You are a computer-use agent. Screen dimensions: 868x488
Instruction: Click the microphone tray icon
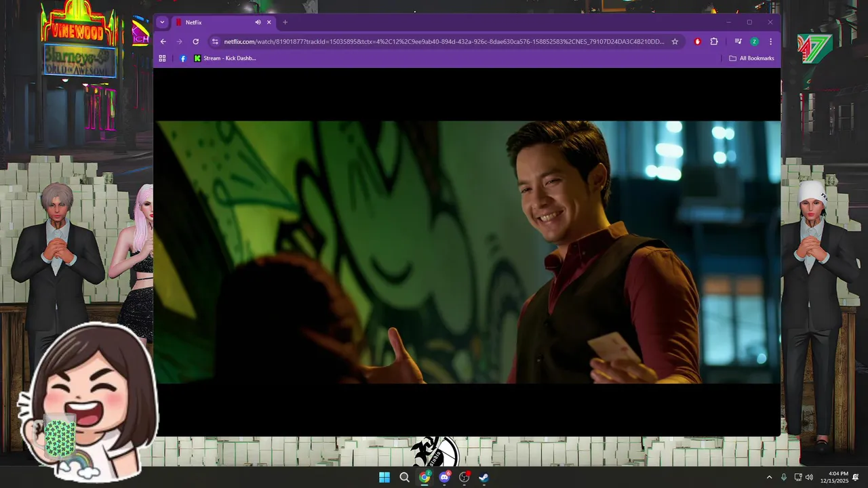coord(784,477)
